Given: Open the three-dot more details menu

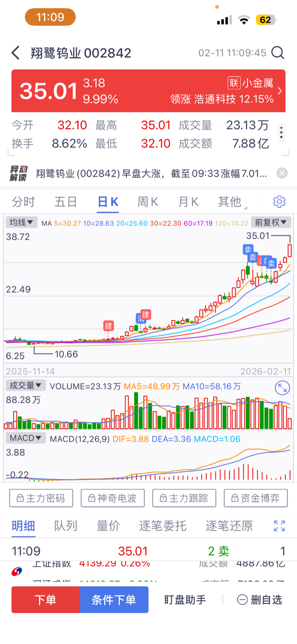Looking at the screenshot, I should (x=282, y=133).
